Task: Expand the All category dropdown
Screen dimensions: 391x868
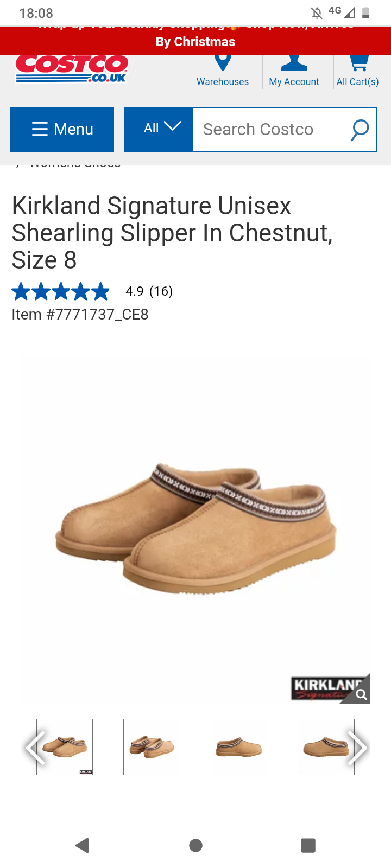Action: pyautogui.click(x=159, y=129)
